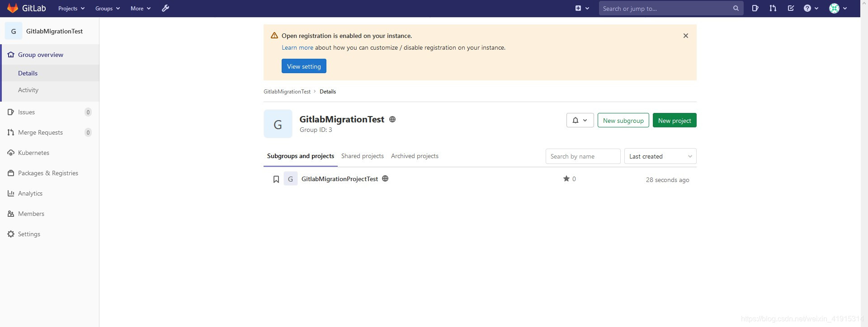Click the Kubernetes sidebar icon

point(11,153)
